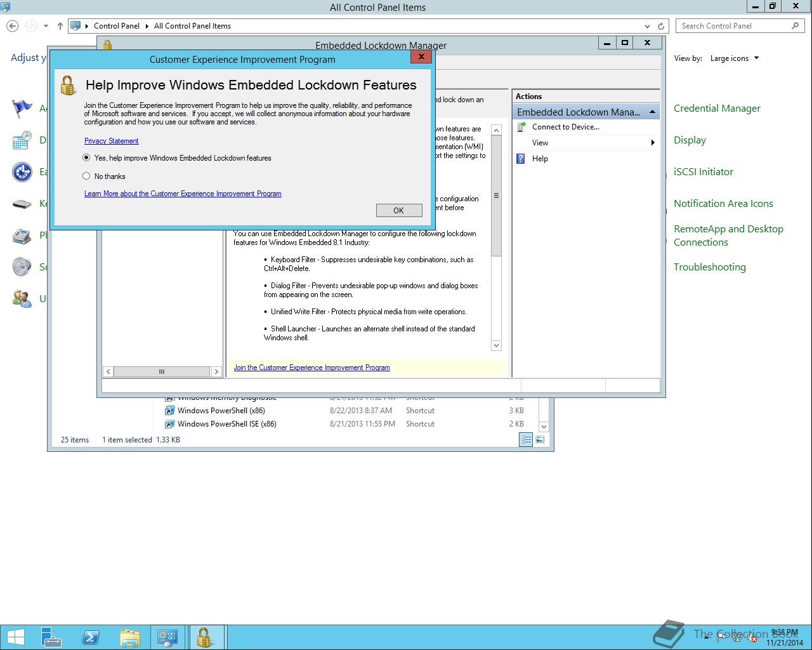Click OK in the Customer Experience dialog
Screen dimensions: 812x650
click(399, 211)
